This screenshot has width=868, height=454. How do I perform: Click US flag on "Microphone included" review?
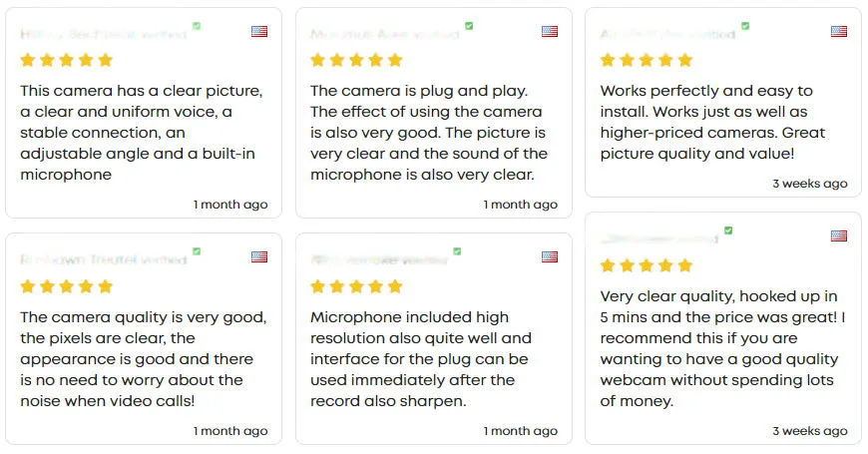tap(550, 256)
